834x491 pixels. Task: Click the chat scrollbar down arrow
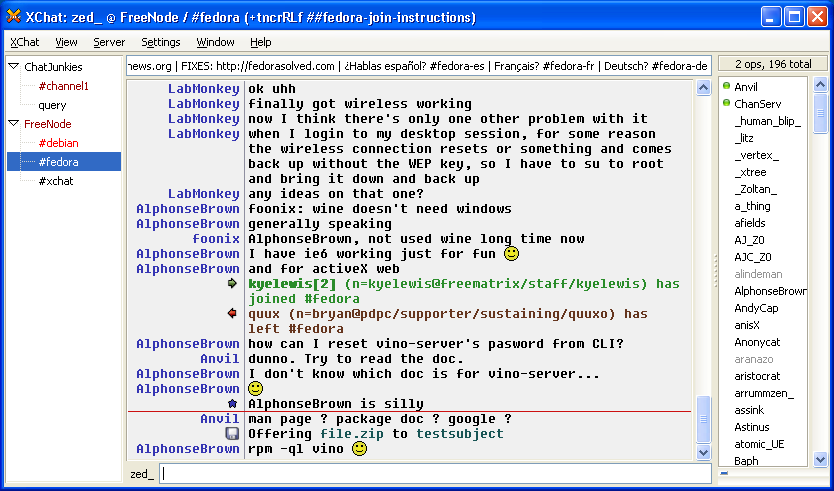pyautogui.click(x=703, y=453)
